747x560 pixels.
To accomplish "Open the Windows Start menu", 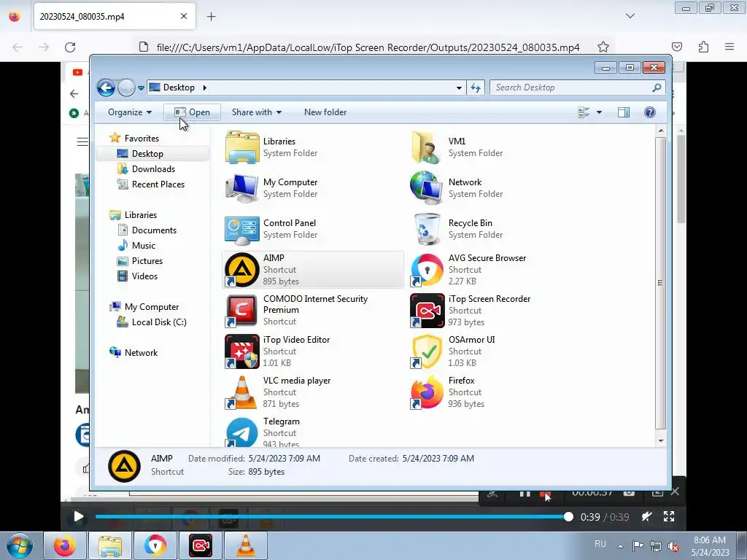I will click(20, 545).
